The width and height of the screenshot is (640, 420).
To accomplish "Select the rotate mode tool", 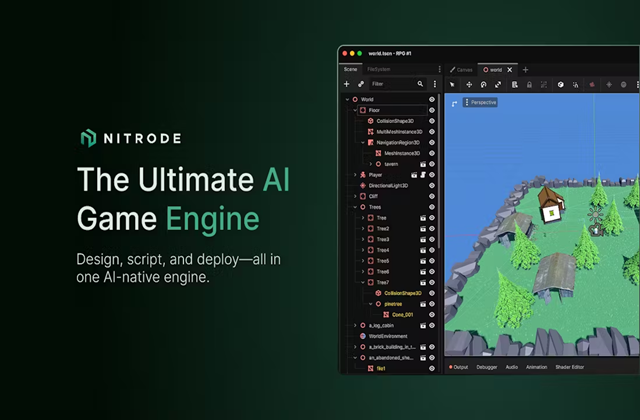I will pos(483,84).
